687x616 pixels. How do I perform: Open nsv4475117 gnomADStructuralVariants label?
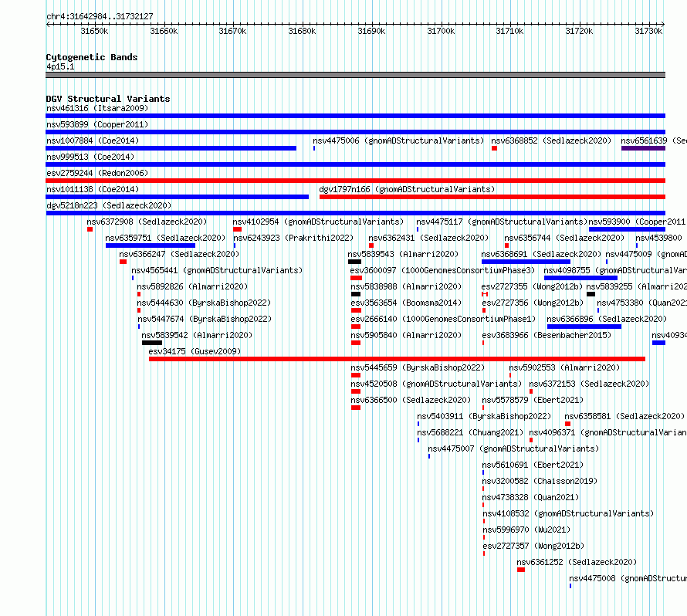click(x=502, y=222)
